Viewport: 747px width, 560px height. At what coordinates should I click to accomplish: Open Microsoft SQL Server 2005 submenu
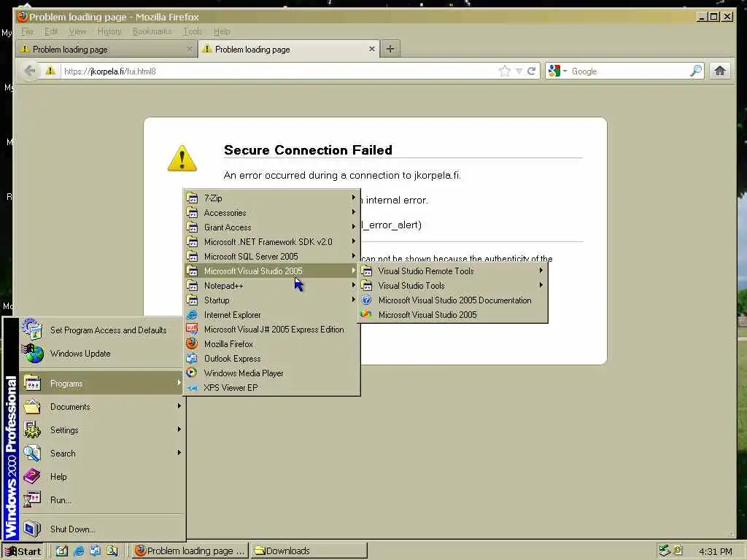271,256
